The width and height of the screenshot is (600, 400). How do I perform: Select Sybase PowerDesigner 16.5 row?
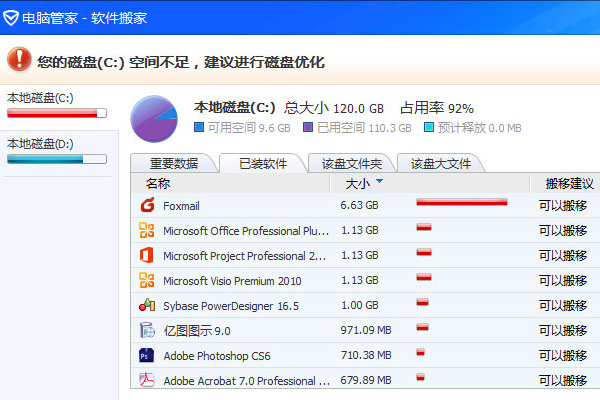365,305
